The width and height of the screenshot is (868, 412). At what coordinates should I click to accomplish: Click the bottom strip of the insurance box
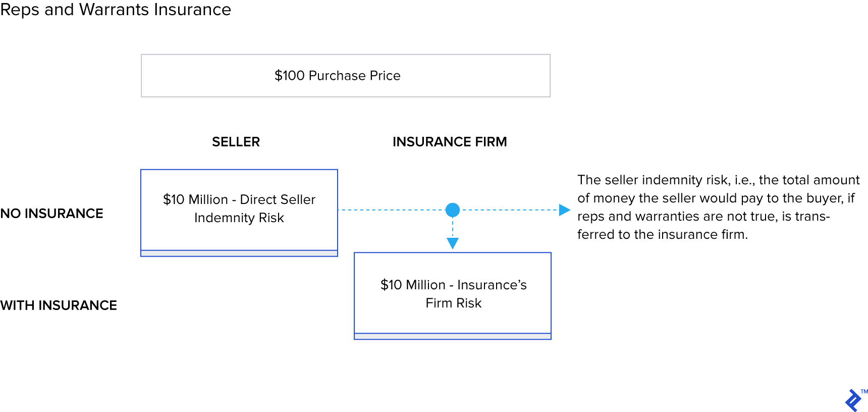(x=453, y=336)
